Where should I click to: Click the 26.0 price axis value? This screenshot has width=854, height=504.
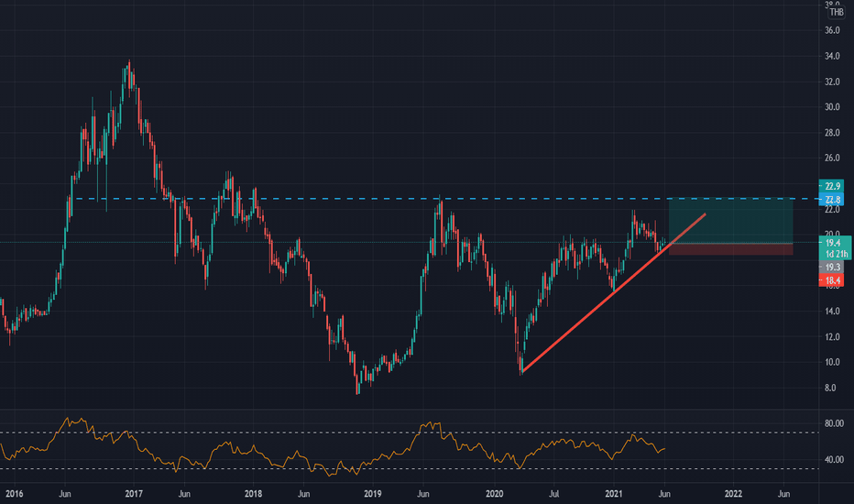click(x=832, y=158)
